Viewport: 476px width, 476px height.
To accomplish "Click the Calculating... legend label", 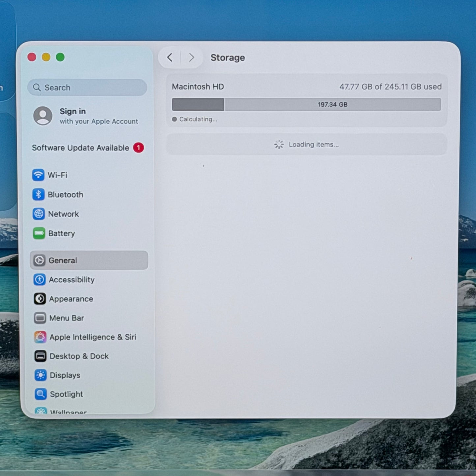I will pyautogui.click(x=198, y=119).
